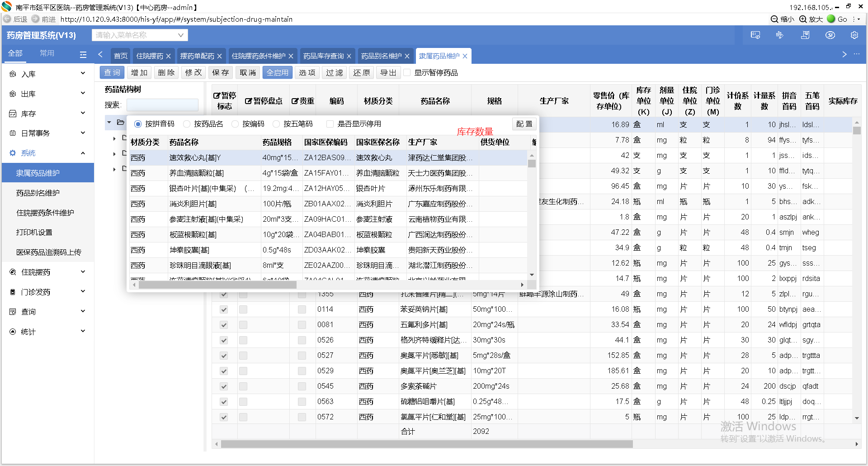Open 打印机设置 in the sidebar

coord(34,233)
